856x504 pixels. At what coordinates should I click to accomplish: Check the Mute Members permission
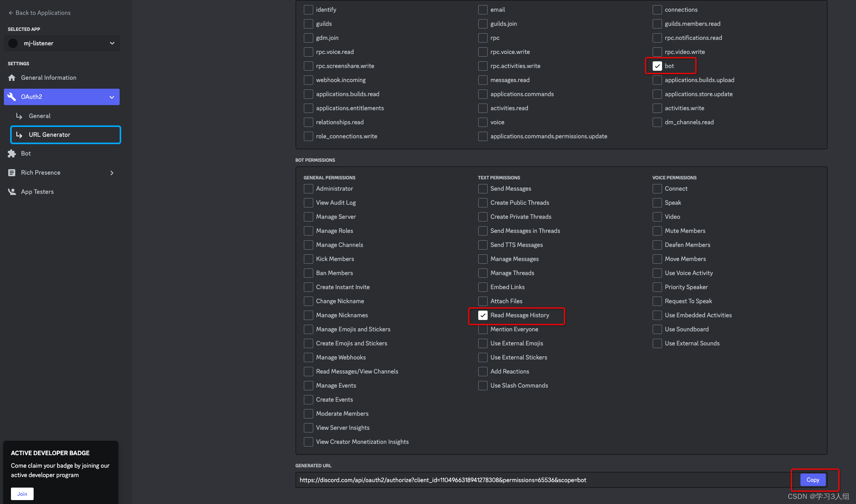657,231
